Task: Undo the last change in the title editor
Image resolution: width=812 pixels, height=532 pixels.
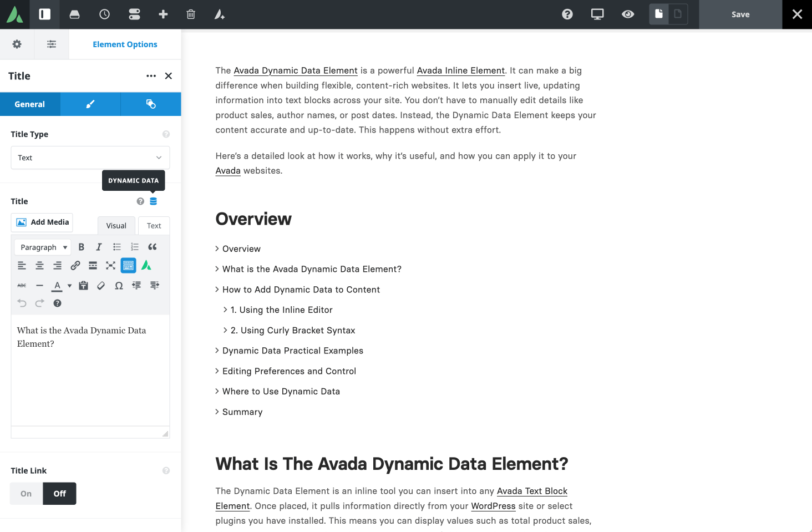Action: click(22, 303)
